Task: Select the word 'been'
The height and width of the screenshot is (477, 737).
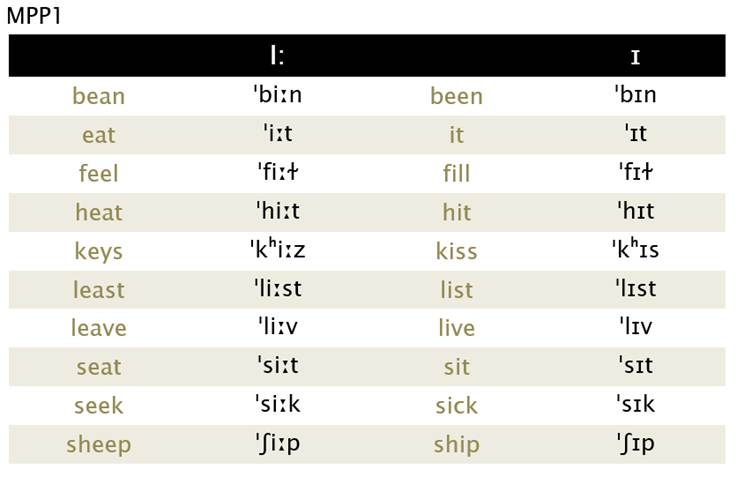Action: (x=456, y=96)
